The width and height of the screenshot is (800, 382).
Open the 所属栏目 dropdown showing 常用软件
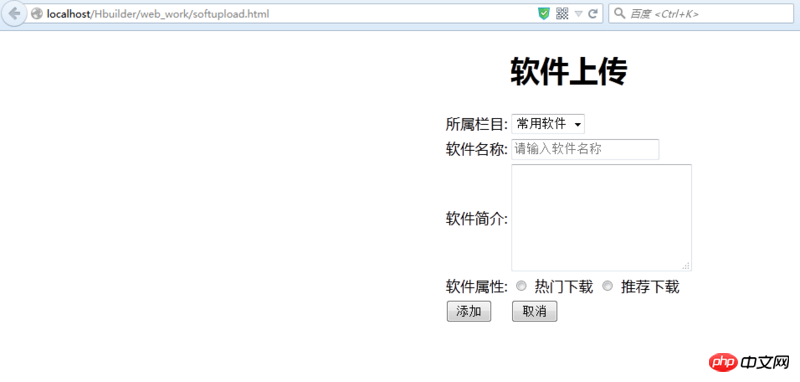coord(548,123)
